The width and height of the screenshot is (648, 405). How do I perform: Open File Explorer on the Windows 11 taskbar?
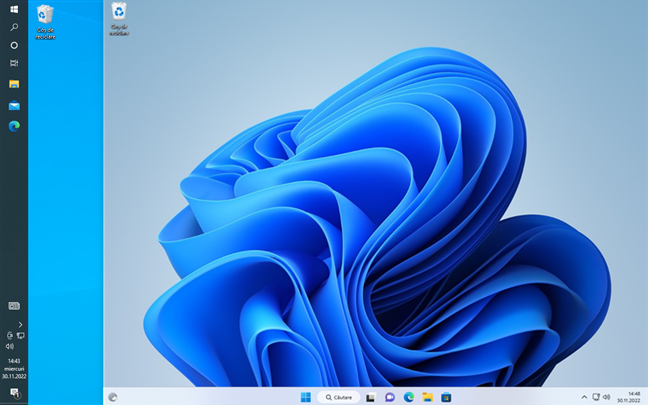427,398
